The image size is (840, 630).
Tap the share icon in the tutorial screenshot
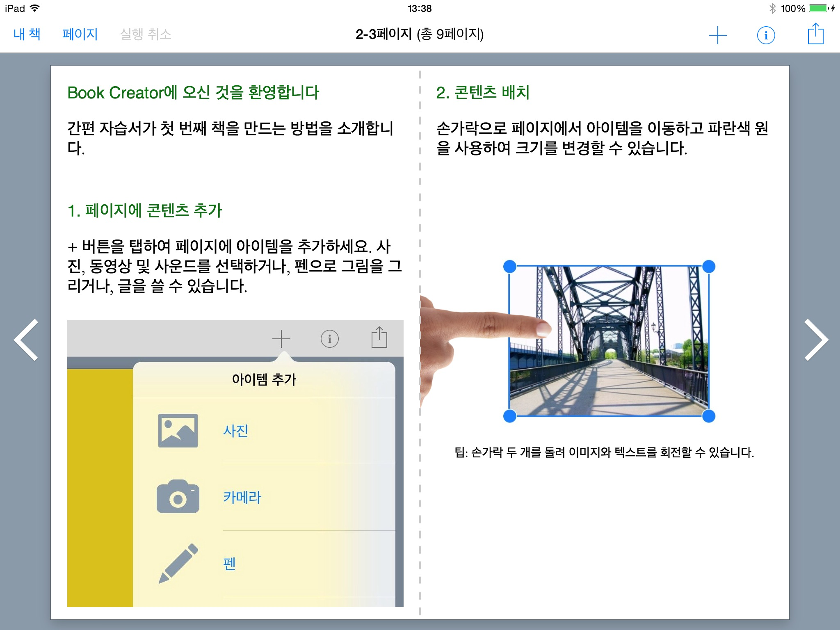(379, 337)
